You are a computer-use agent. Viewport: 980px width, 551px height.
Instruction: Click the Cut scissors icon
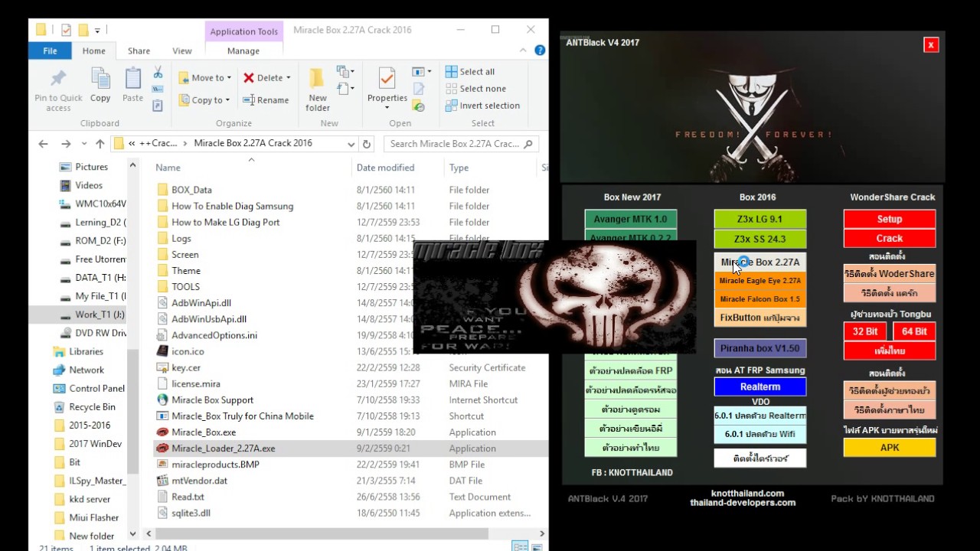point(158,72)
